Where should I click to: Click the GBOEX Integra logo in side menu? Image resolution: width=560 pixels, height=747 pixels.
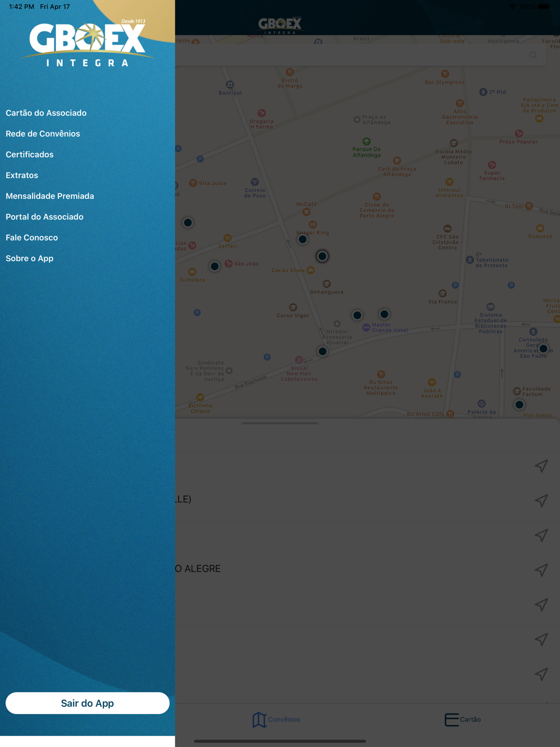click(87, 44)
